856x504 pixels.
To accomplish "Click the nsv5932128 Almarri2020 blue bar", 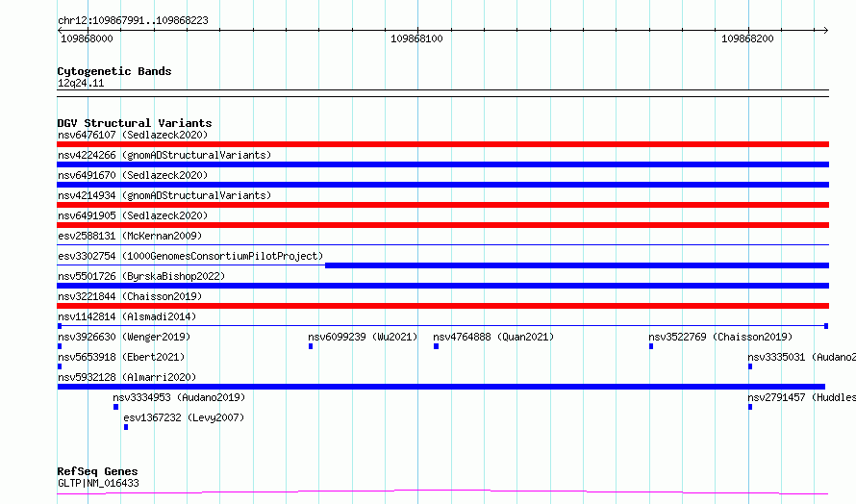I will coord(441,387).
